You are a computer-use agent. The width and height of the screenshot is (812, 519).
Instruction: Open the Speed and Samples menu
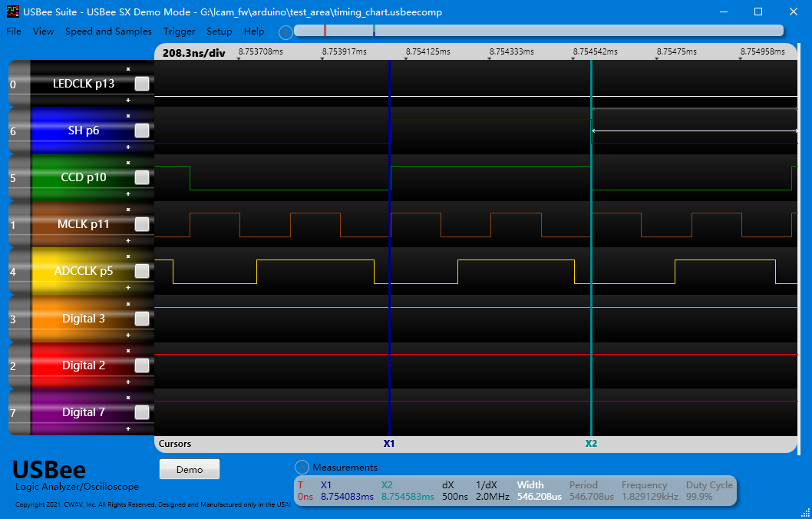109,31
